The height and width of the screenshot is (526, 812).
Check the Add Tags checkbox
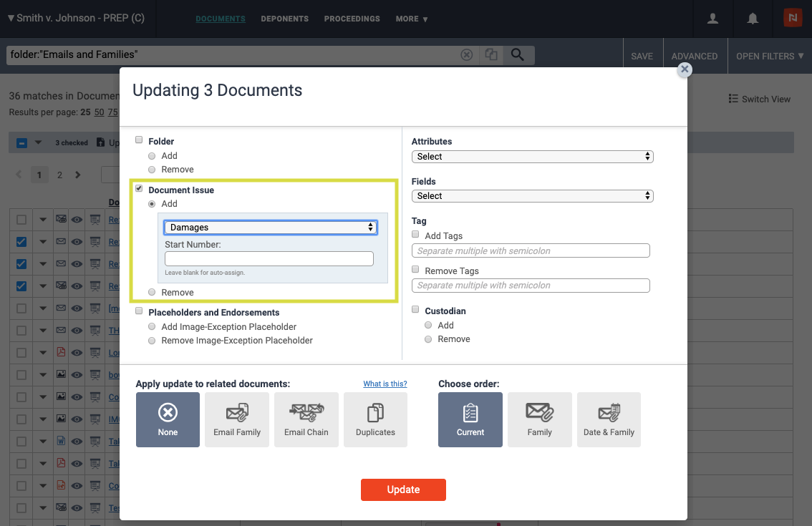[x=415, y=235]
